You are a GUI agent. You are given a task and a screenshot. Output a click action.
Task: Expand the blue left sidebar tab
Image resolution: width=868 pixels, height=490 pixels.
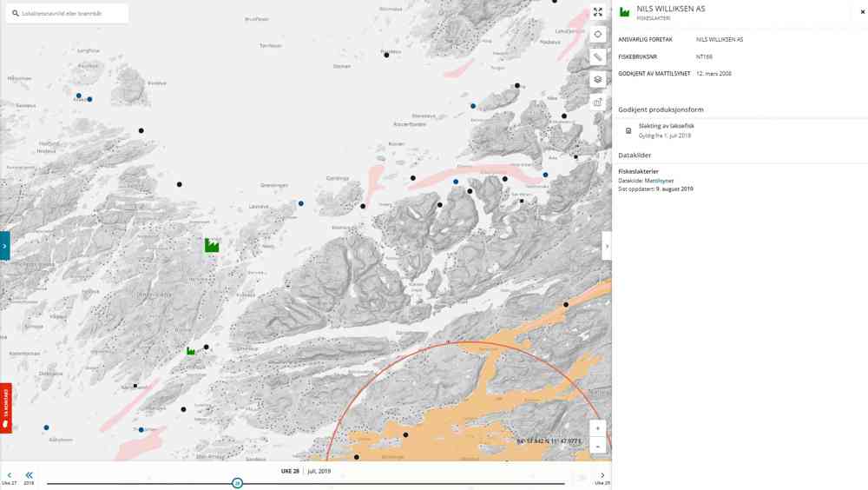click(4, 246)
